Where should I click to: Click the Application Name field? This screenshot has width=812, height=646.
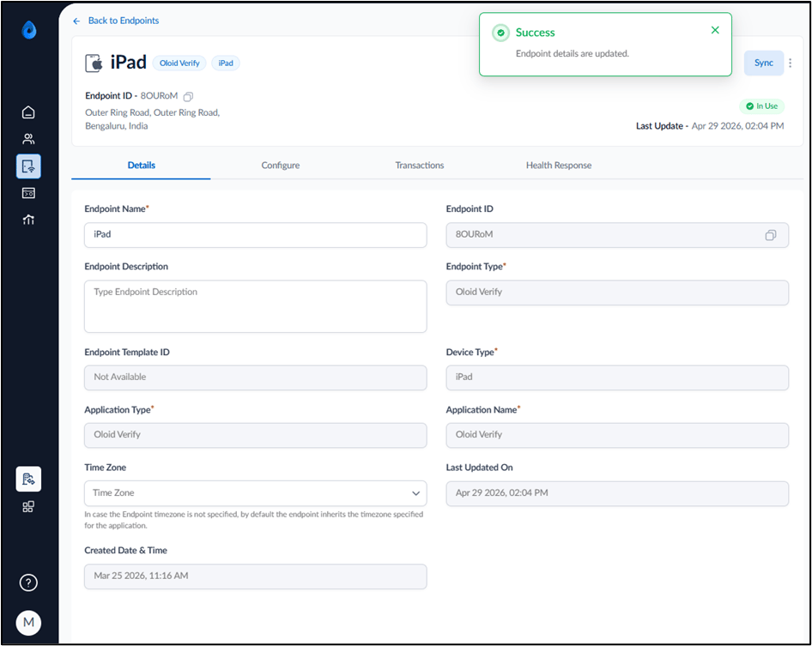coord(617,435)
